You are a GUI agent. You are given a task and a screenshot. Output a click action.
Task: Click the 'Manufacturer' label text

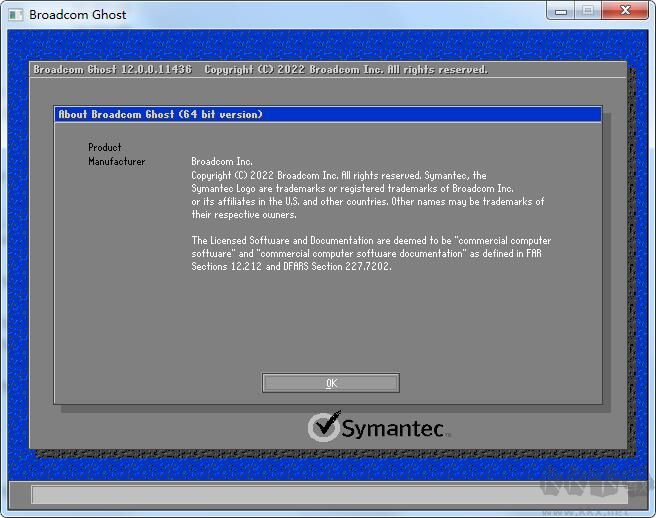pos(116,161)
